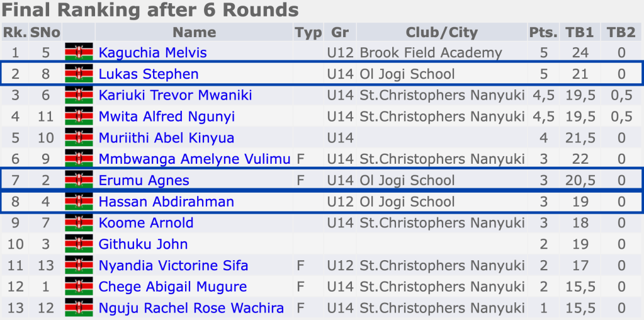Click the flag beside Kariuki Trevor Mwaniki
This screenshot has height=320, width=644.
(79, 95)
